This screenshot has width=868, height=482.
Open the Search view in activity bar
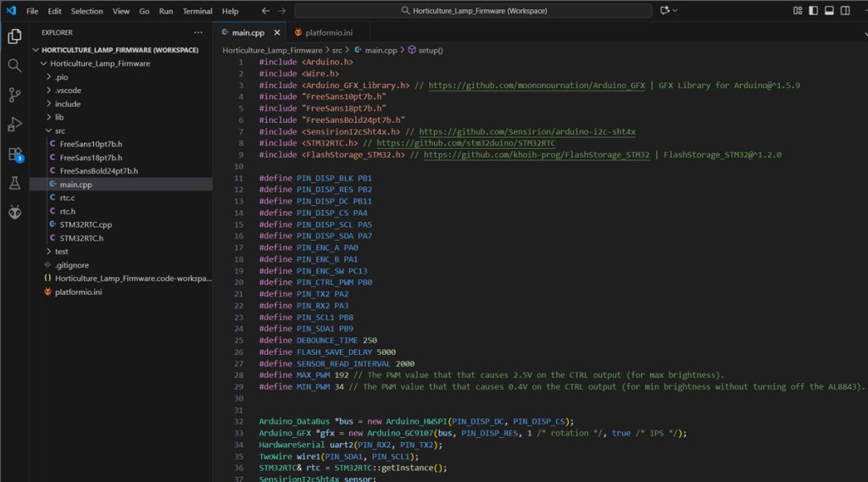pyautogui.click(x=14, y=65)
